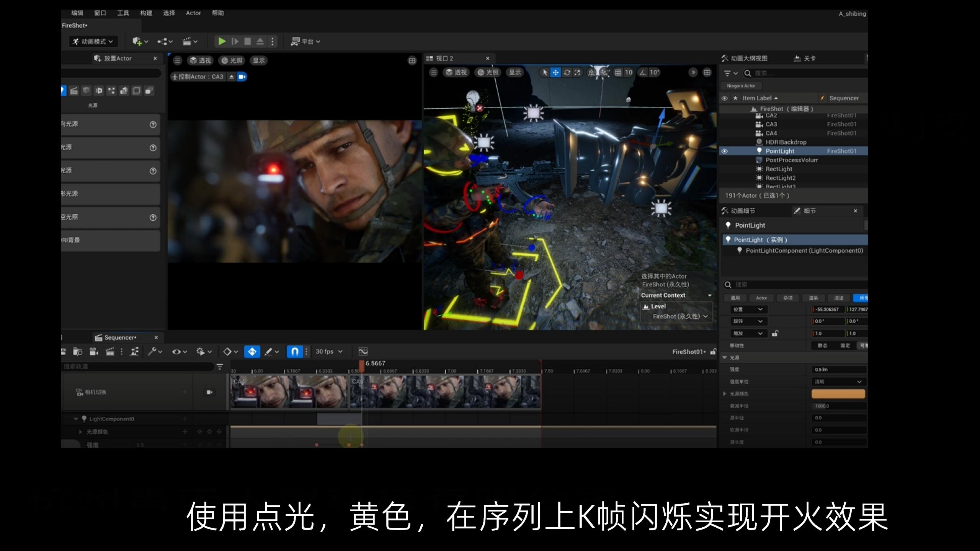Open the Actor menu

click(x=193, y=13)
